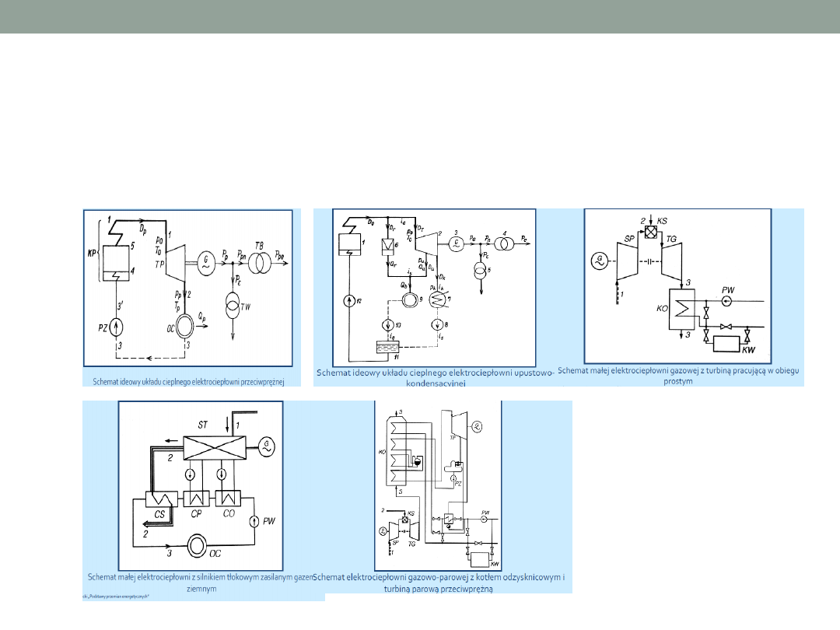Click the KS combustion chamber symbol in the gas turbine diagram

[x=651, y=232]
